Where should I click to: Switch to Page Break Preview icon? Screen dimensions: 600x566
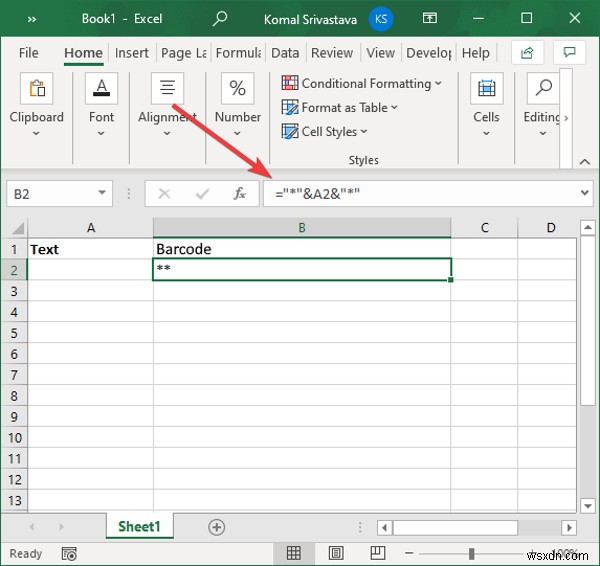tap(378, 553)
